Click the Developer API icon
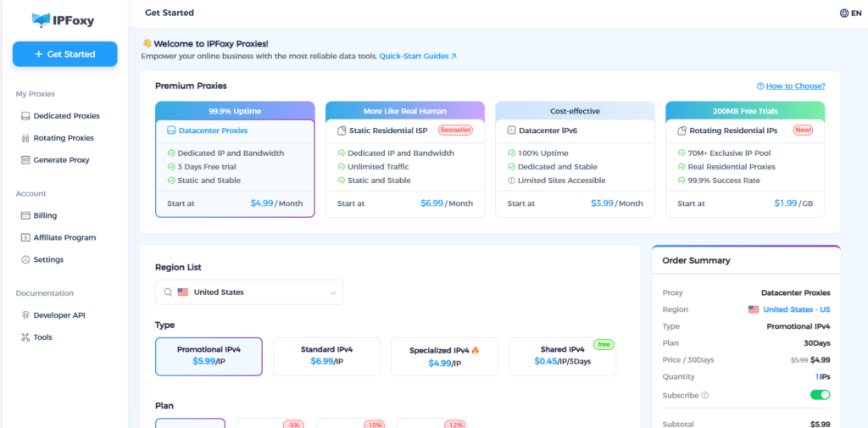868x428 pixels. [x=25, y=315]
